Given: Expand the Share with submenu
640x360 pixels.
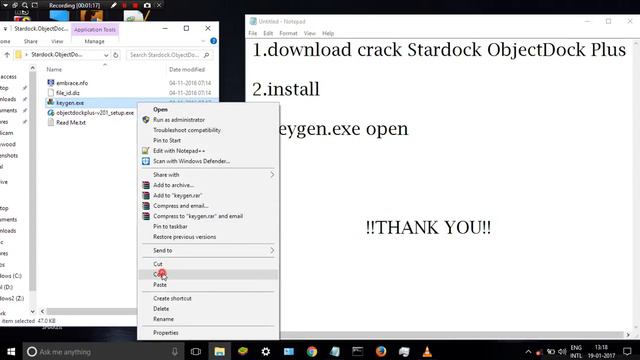Looking at the screenshot, I should pyautogui.click(x=208, y=175).
